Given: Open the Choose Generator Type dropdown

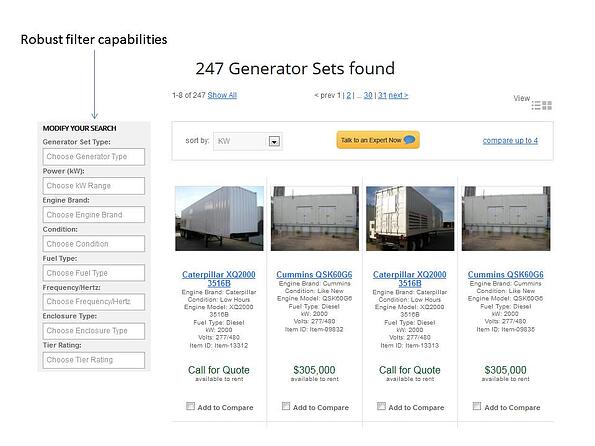Looking at the screenshot, I should pos(94,157).
